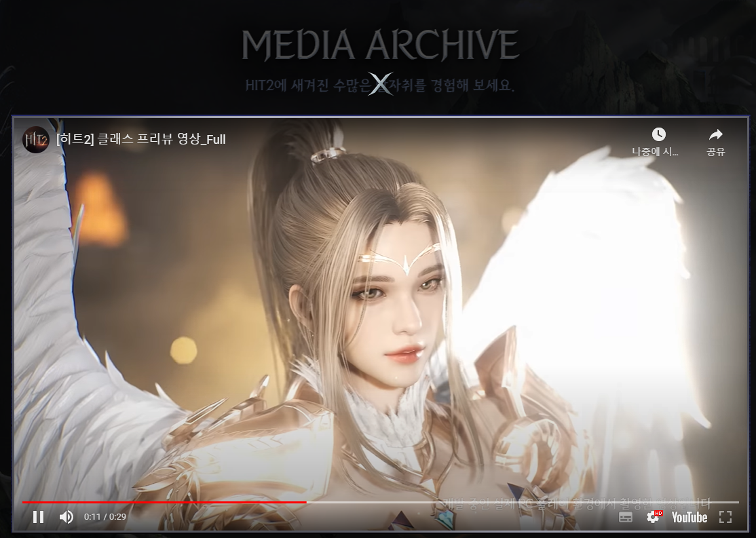Pause the video playback
This screenshot has width=756, height=538.
[38, 517]
